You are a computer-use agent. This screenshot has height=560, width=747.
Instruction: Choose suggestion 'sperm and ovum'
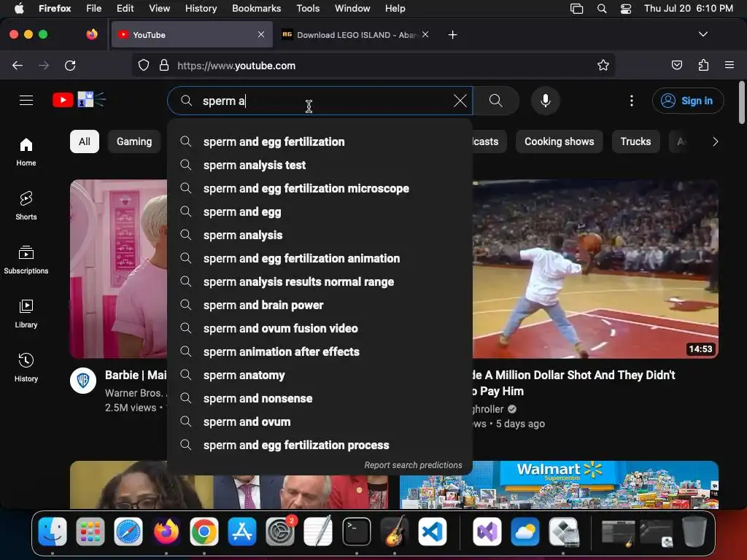pyautogui.click(x=320, y=422)
